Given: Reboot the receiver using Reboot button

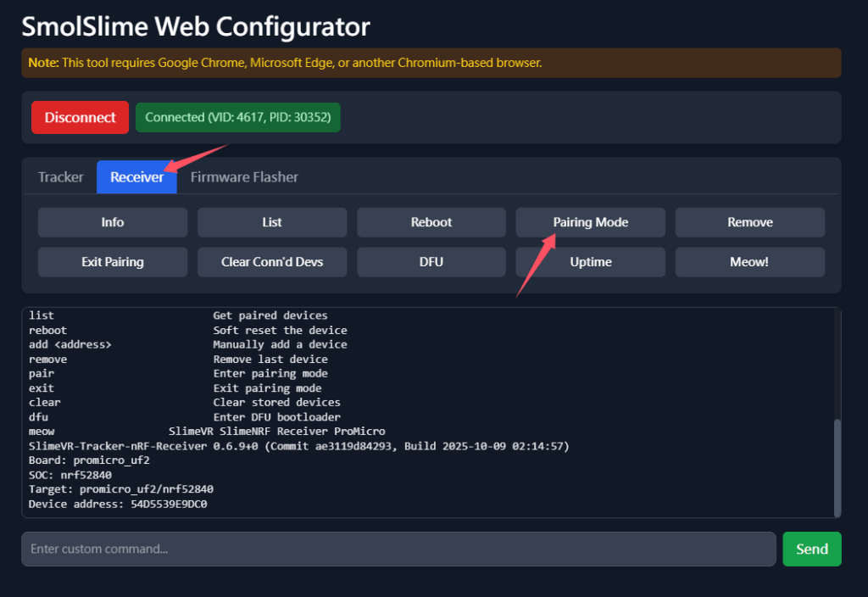Looking at the screenshot, I should pyautogui.click(x=431, y=222).
